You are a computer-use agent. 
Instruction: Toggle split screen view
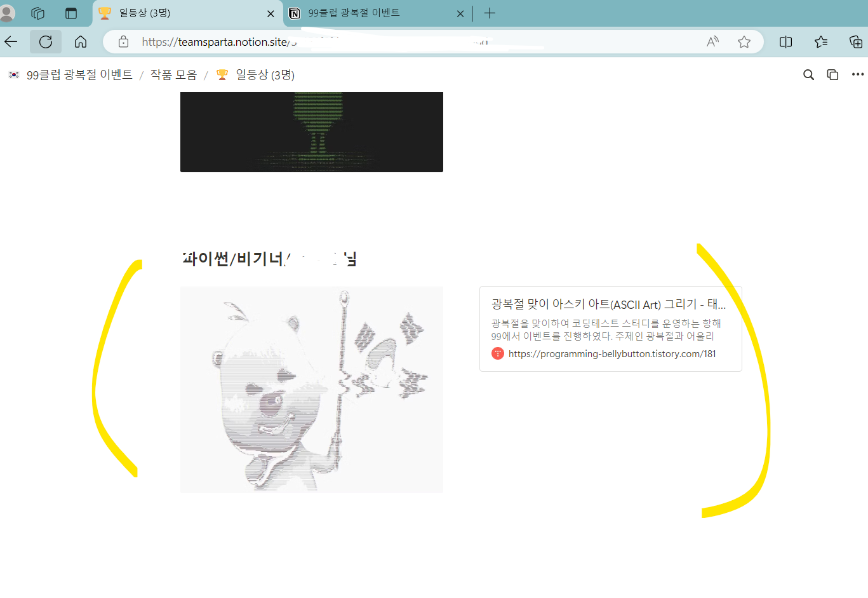coord(785,42)
